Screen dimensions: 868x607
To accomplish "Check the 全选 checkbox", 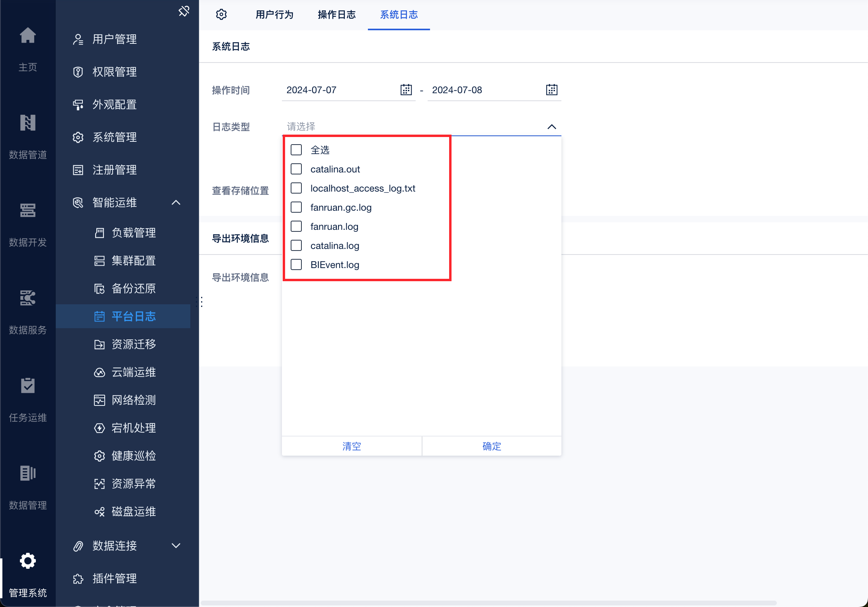I will [x=296, y=150].
